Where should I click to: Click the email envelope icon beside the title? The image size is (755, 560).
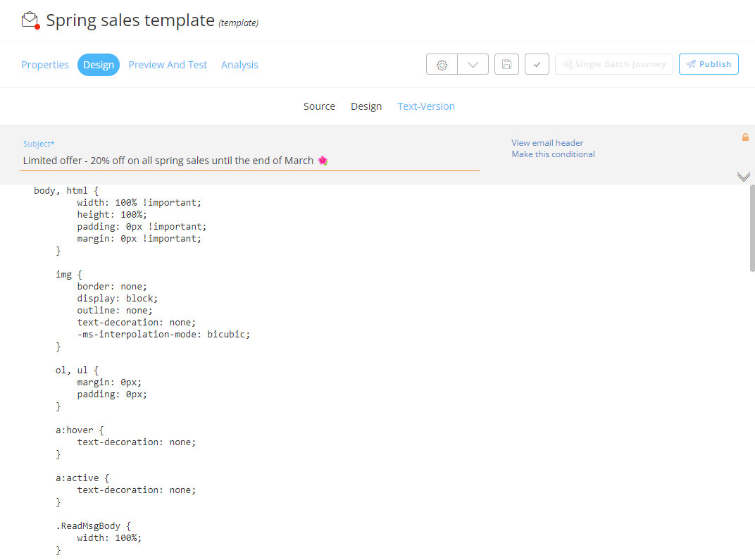tap(30, 20)
